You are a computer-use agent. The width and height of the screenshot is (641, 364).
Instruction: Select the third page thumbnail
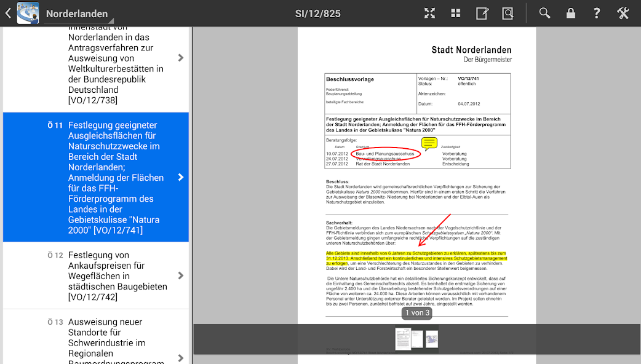pyautogui.click(x=432, y=339)
